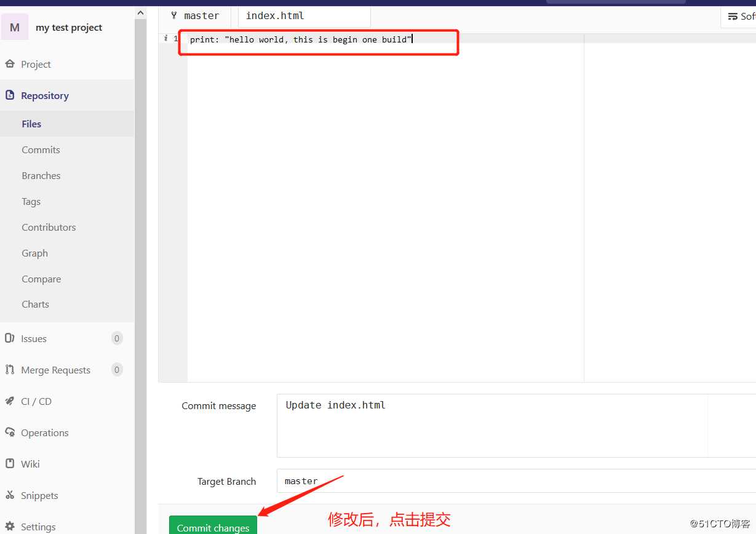This screenshot has height=534, width=756.
Task: Click the Issues count badge 0
Action: pyautogui.click(x=117, y=338)
